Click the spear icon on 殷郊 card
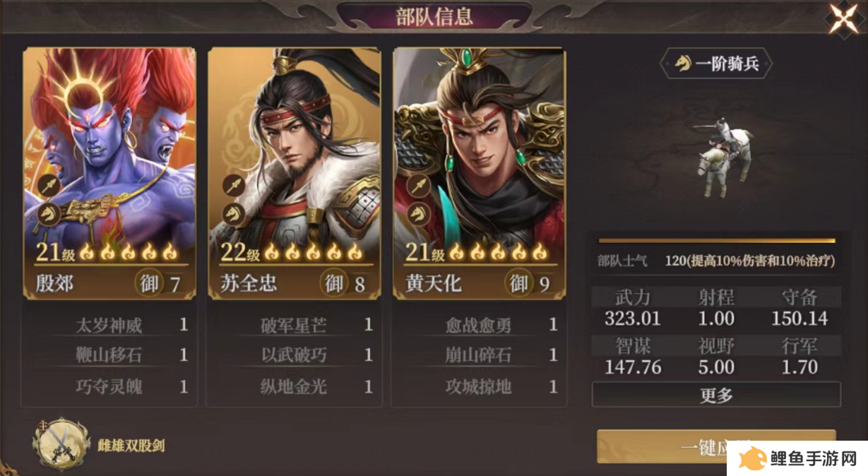The image size is (868, 476). [x=48, y=186]
